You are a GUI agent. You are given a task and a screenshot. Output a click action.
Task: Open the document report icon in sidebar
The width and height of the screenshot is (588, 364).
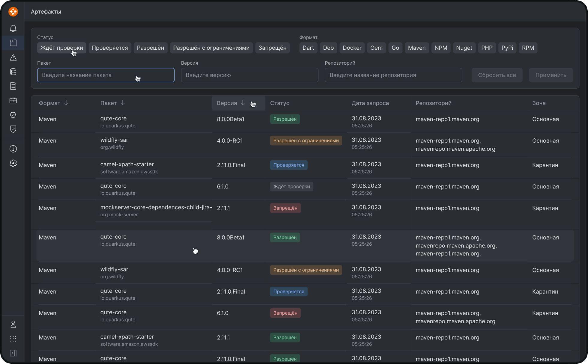click(x=13, y=86)
